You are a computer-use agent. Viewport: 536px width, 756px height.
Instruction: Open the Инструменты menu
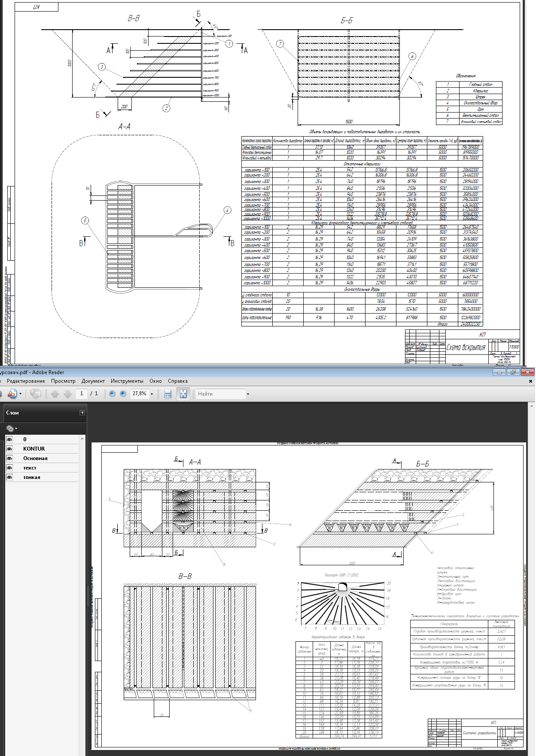[x=127, y=381]
